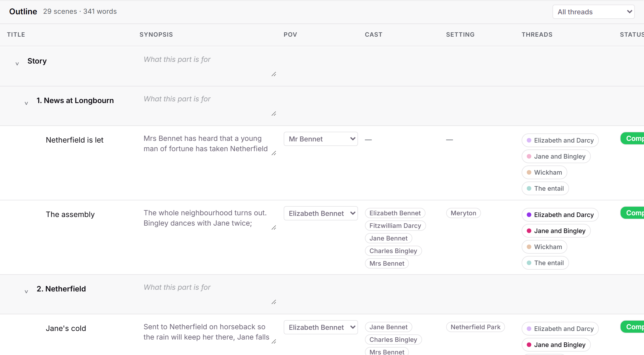
Task: Collapse the 2. Netherfield part
Action: point(26,291)
